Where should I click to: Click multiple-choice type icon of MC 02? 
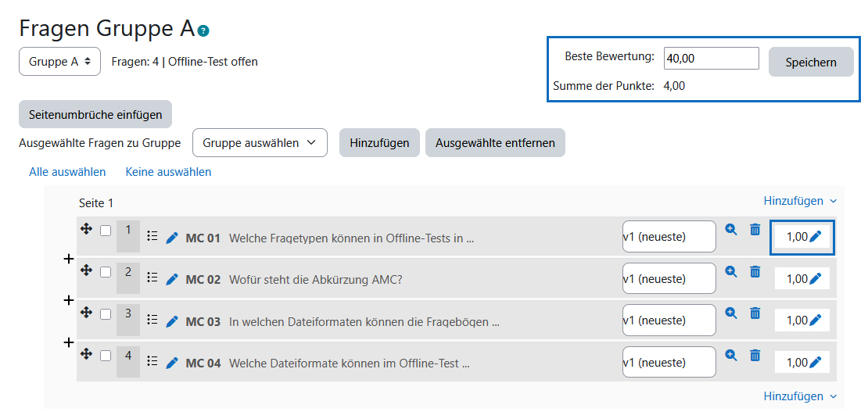152,278
